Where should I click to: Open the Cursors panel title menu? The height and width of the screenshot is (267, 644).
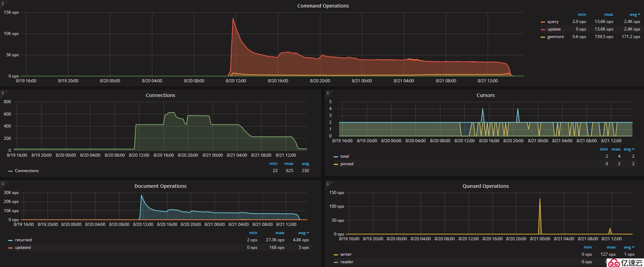486,95
